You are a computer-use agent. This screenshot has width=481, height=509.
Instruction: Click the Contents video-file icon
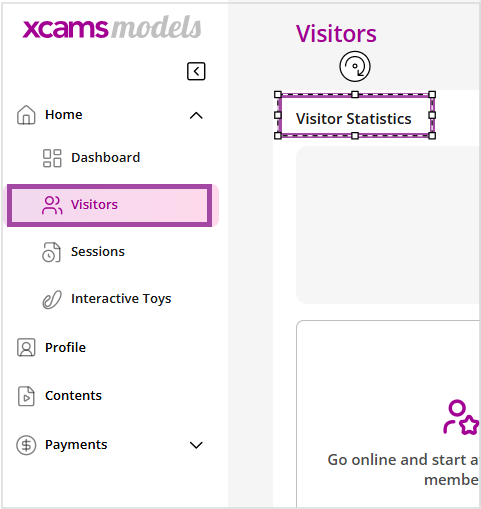(26, 396)
